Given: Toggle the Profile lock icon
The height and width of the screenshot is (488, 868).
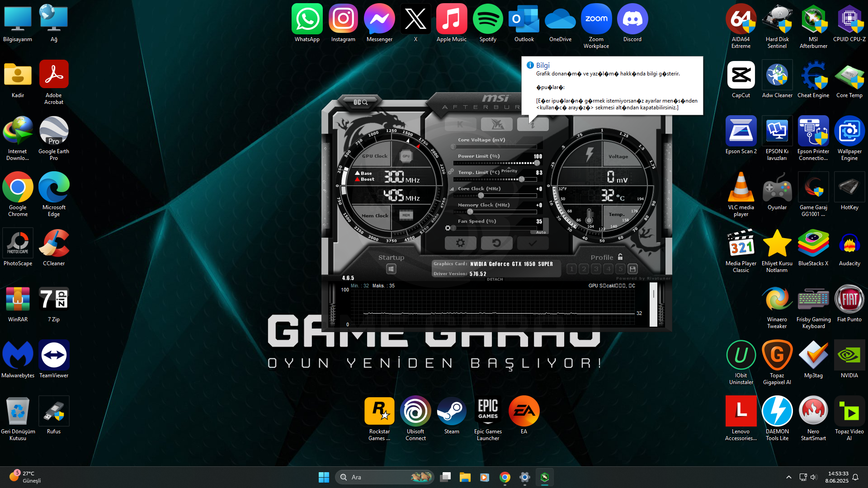Looking at the screenshot, I should [620, 257].
